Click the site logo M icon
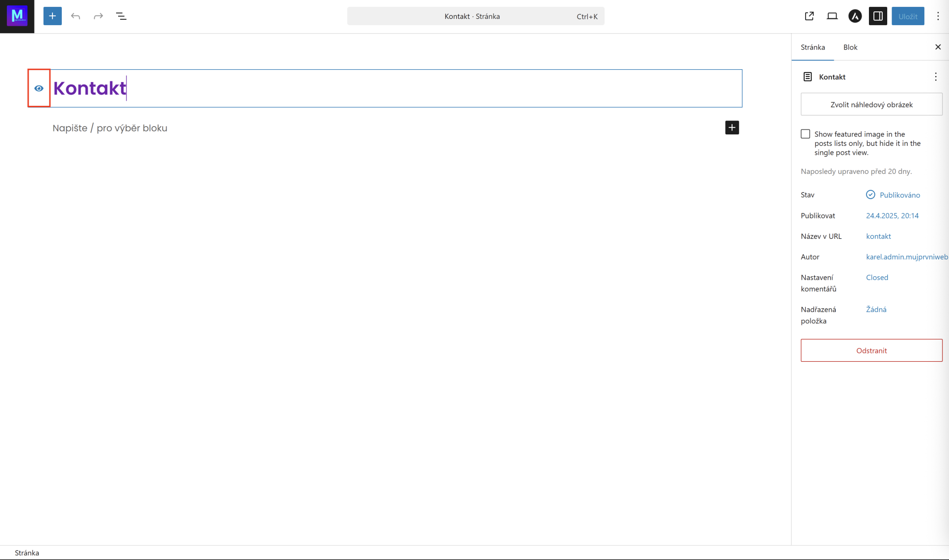 (17, 16)
